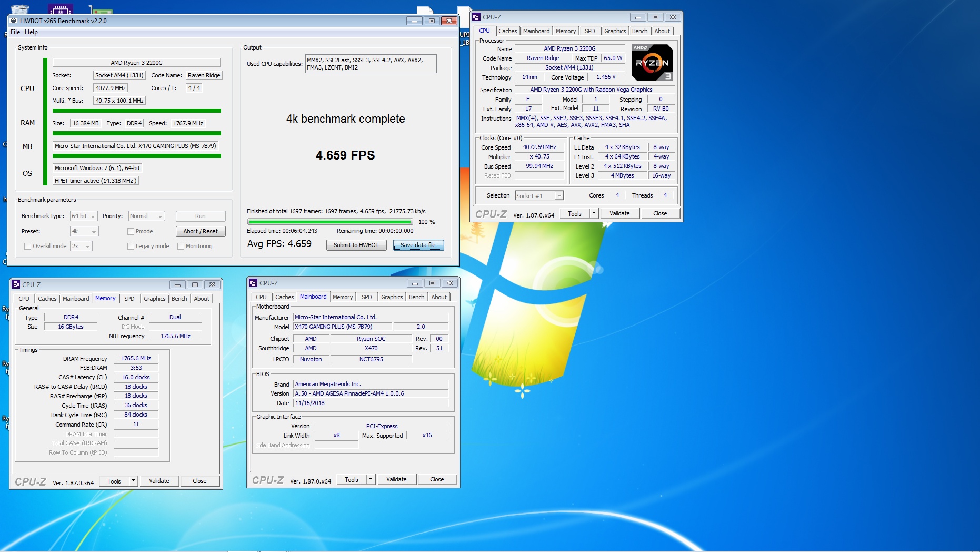The image size is (980, 552).
Task: Open the Socket #1 selection dropdown
Action: [x=539, y=196]
